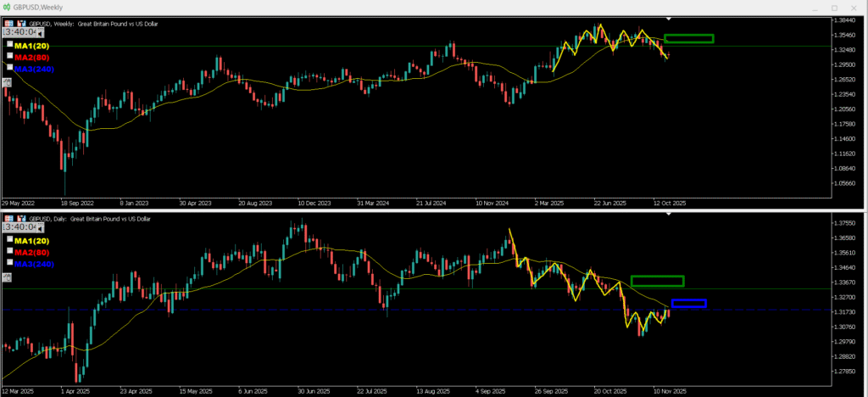Screen dimensions: 868x397
Task: Check the MA3(240) checkbox on the Daily chart
Action: point(10,262)
